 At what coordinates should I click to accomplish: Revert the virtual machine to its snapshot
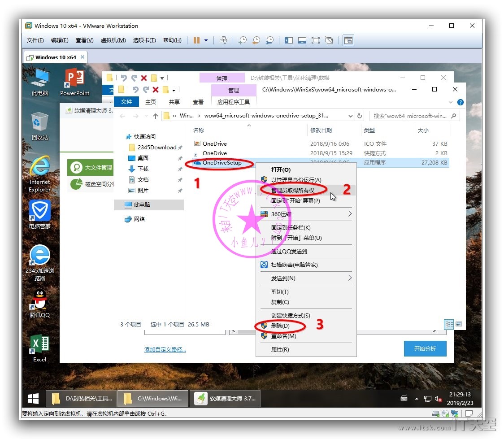[x=256, y=40]
